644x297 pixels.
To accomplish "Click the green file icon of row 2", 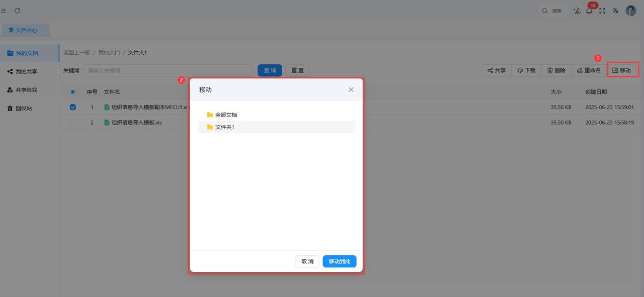I will pos(107,122).
